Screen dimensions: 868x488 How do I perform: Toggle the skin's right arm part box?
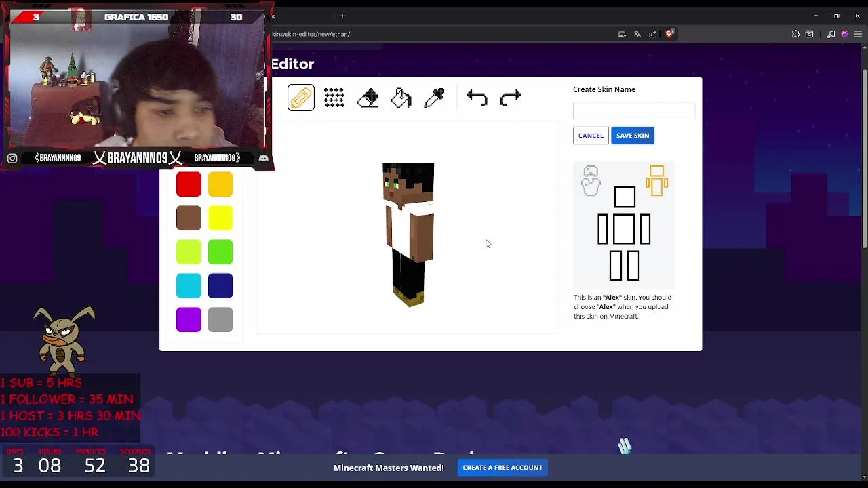coord(603,229)
